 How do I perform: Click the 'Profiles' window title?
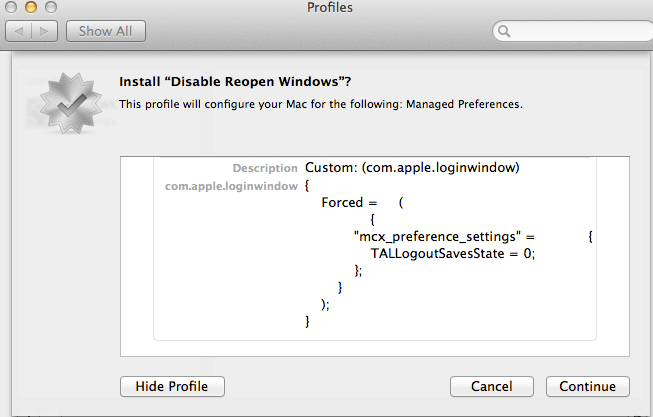click(x=330, y=7)
